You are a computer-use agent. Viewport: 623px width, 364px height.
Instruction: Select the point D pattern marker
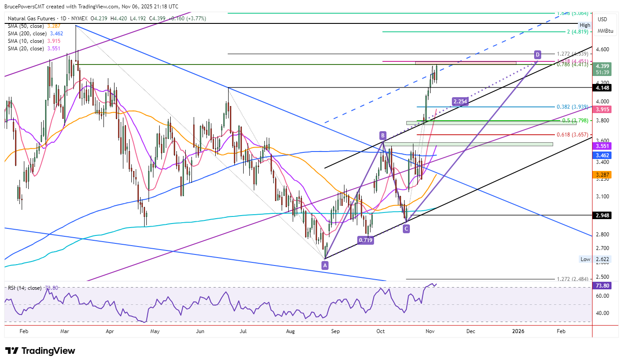[537, 54]
